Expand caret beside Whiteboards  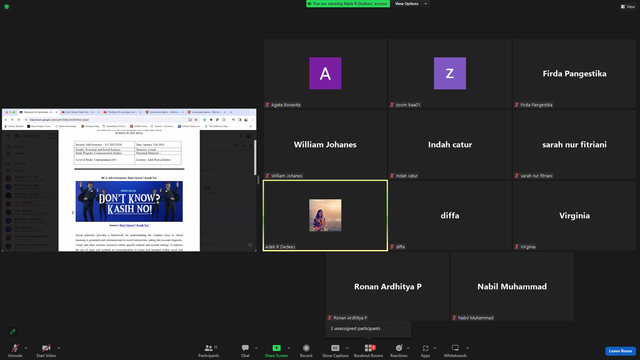tap(467, 348)
